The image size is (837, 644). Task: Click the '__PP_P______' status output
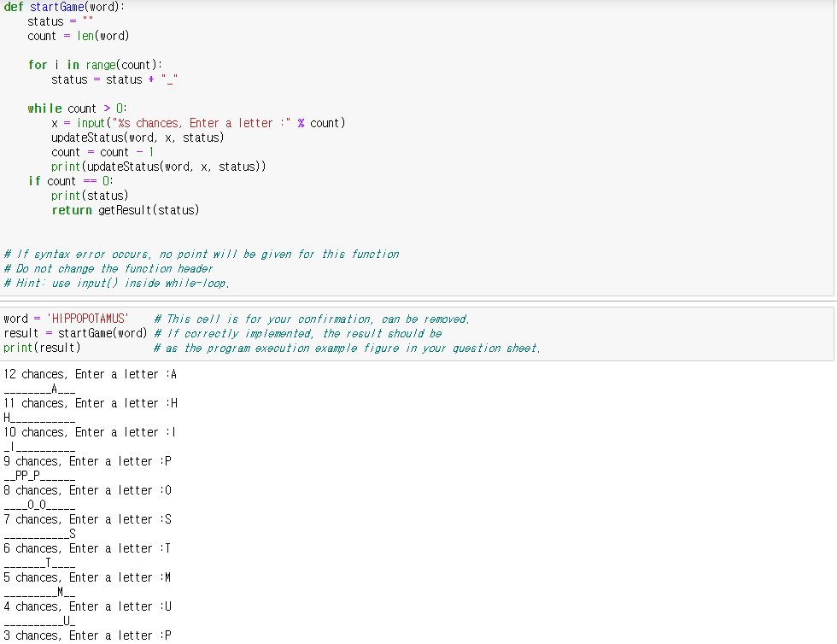[39, 476]
